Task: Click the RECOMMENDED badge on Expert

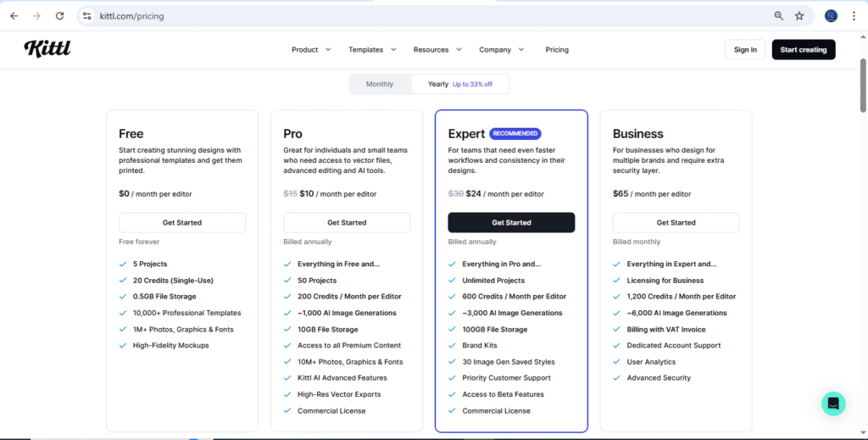Action: point(515,133)
